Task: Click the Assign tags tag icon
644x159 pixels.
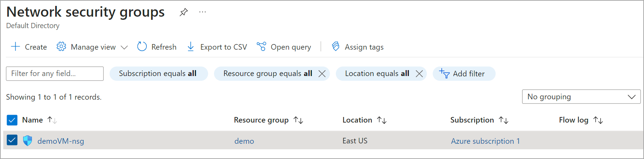Action: [336, 47]
